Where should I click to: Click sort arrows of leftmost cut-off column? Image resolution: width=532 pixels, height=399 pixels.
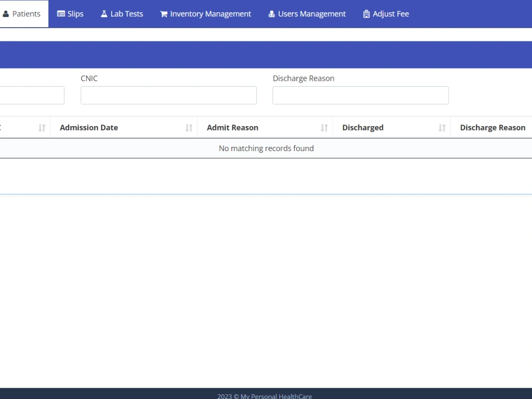pos(42,128)
